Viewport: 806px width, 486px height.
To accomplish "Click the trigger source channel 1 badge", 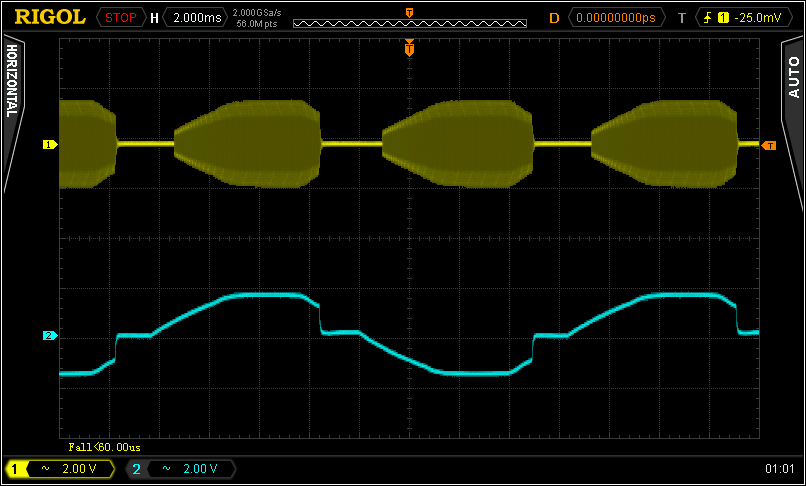I will point(723,18).
